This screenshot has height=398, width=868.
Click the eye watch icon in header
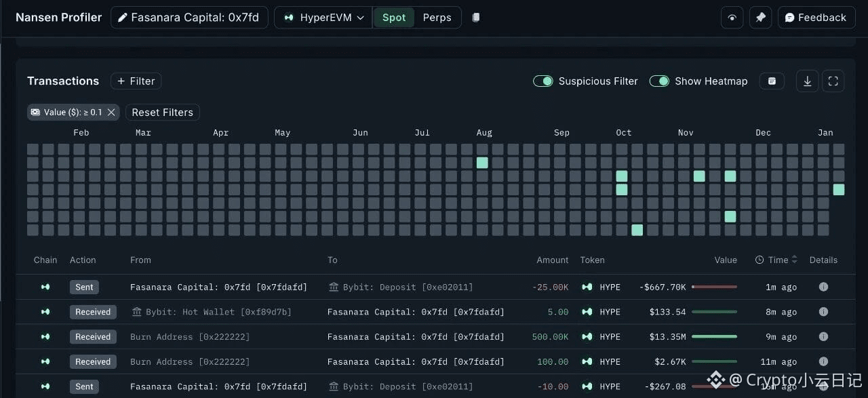pyautogui.click(x=732, y=18)
